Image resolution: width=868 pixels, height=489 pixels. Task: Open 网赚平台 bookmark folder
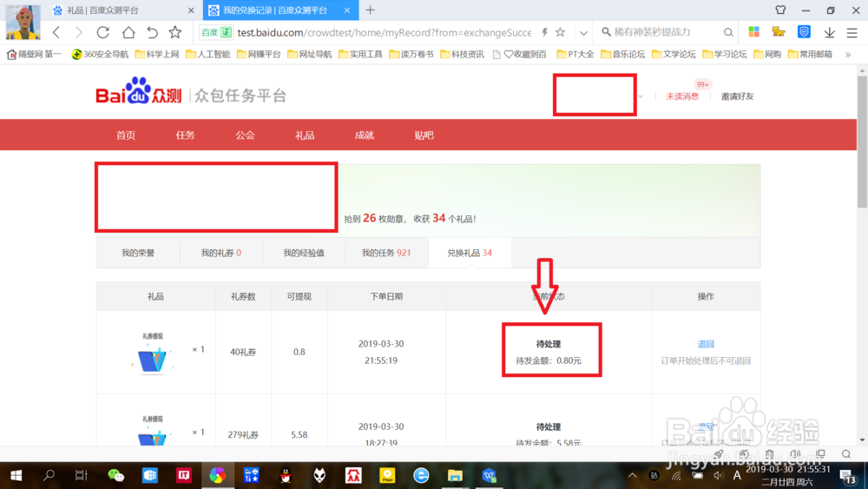click(x=259, y=54)
